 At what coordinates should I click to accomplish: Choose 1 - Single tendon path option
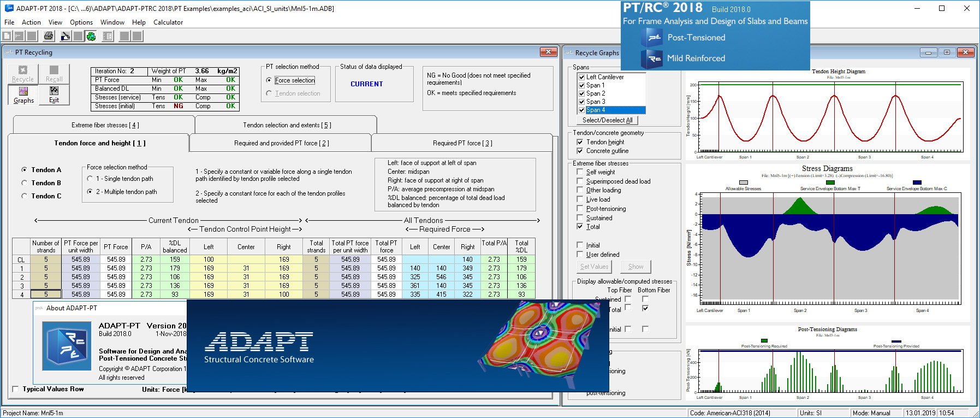[x=90, y=179]
